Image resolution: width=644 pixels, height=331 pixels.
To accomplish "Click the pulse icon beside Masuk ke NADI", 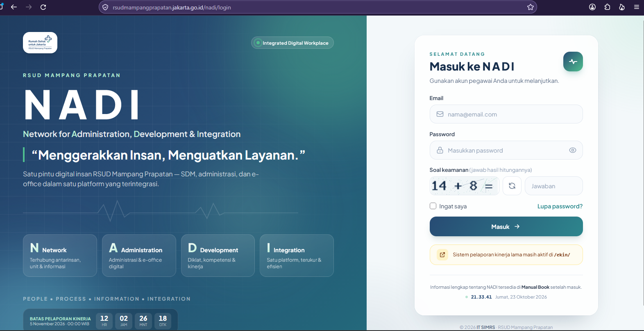I will click(573, 62).
